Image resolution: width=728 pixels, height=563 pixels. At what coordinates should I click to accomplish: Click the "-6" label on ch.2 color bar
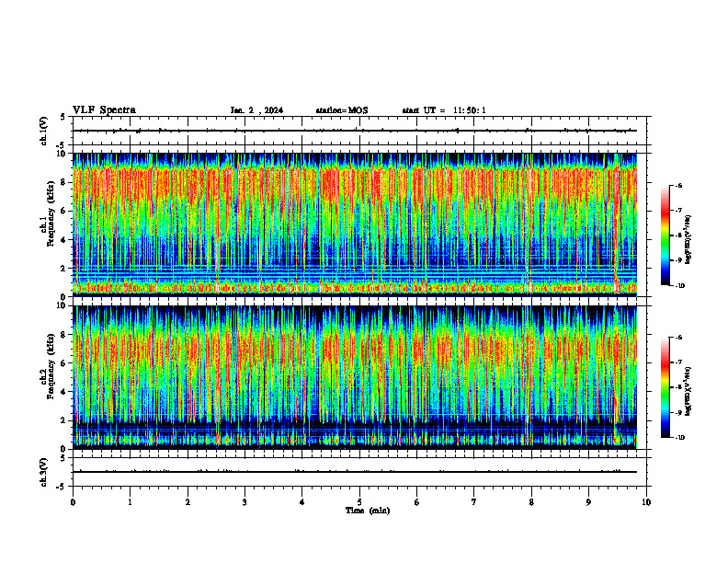click(x=678, y=338)
